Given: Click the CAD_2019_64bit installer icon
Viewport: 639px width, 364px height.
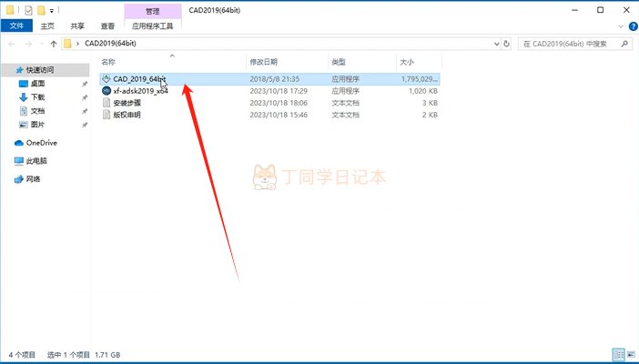Looking at the screenshot, I should click(106, 79).
